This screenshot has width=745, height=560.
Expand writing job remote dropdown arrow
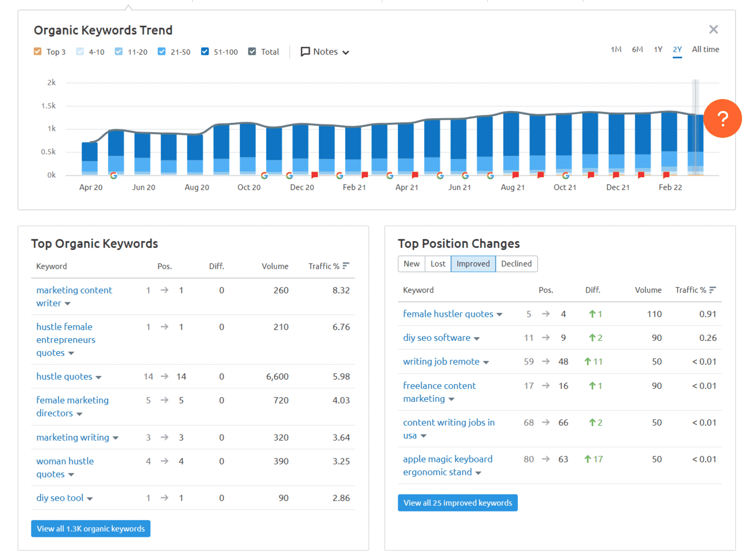486,362
